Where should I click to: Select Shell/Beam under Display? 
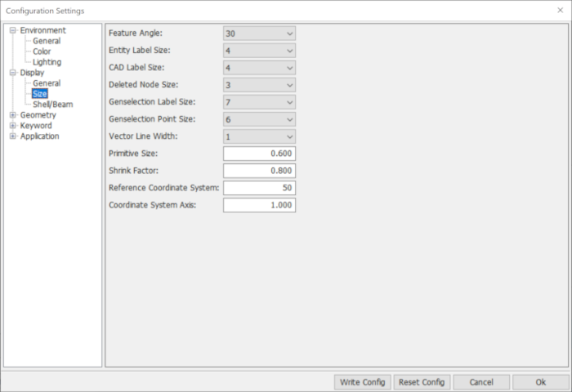53,105
